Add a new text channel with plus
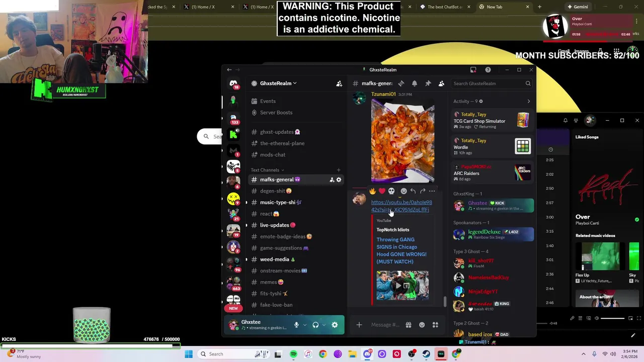Screen dimensions: 644x362 [339, 170]
